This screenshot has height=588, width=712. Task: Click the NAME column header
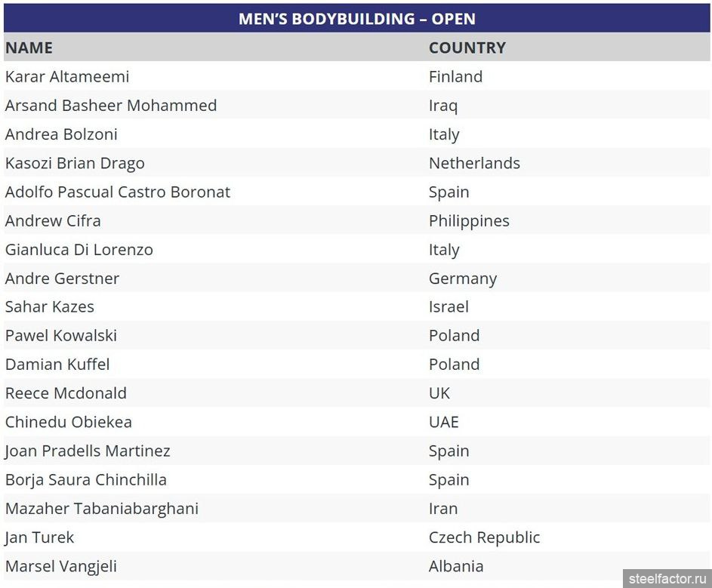[x=29, y=48]
